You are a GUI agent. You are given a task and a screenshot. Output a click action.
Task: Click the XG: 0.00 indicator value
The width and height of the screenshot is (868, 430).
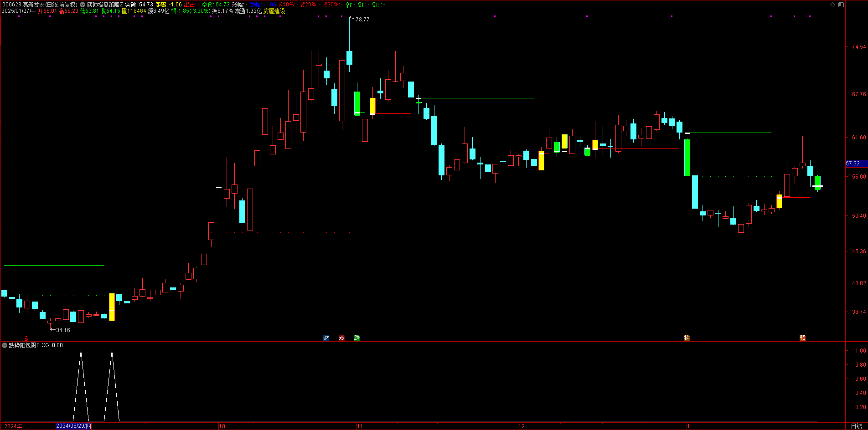pos(52,345)
